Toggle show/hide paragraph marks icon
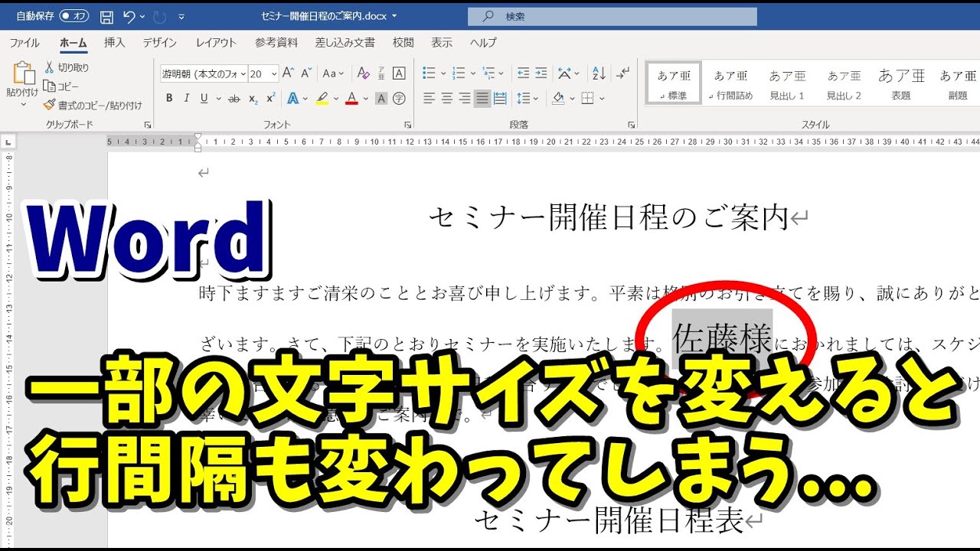The image size is (980, 551). pyautogui.click(x=623, y=73)
